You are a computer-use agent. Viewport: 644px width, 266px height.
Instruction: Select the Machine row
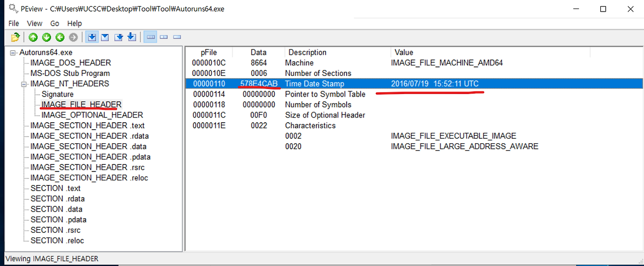tap(415, 63)
